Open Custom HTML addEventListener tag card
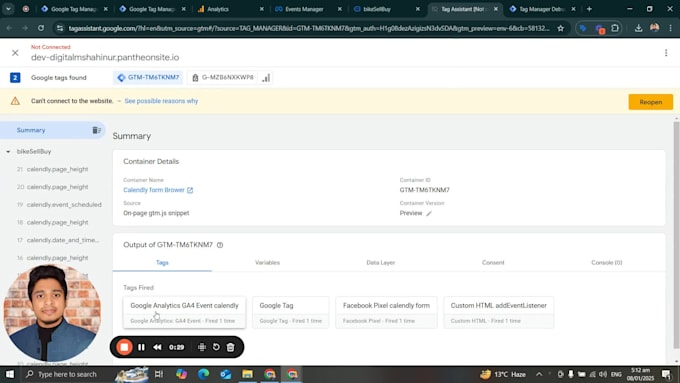The image size is (680, 383). pos(499,312)
